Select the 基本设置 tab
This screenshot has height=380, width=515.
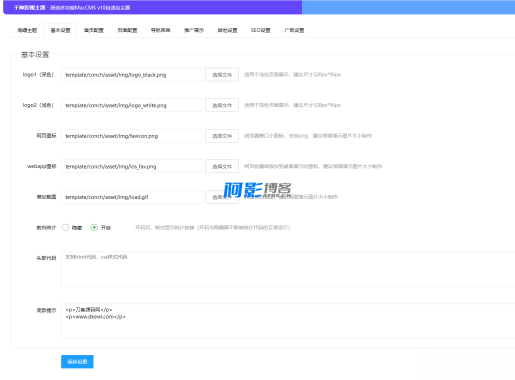(60, 30)
